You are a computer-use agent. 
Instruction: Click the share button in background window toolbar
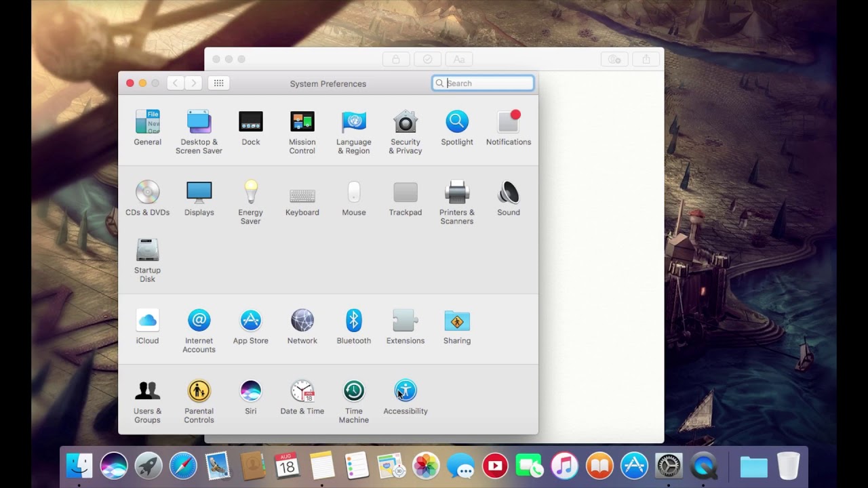pos(646,60)
